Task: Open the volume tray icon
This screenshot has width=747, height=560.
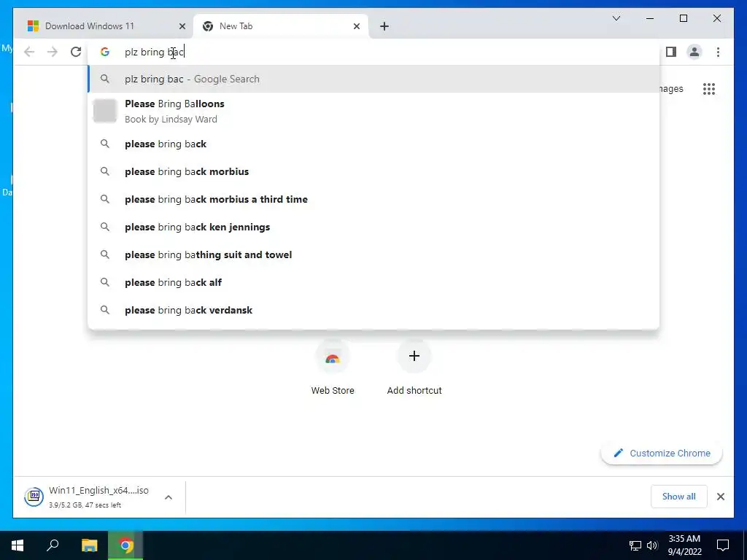Action: [x=652, y=545]
